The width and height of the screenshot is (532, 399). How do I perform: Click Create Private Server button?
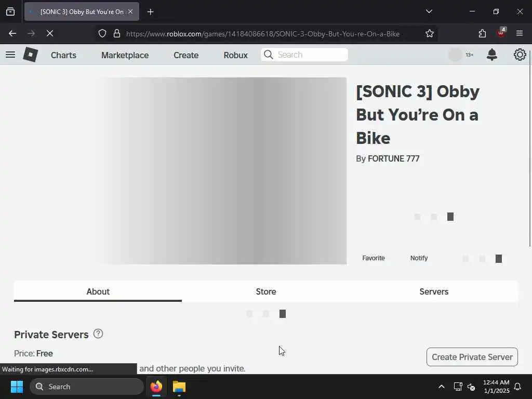coord(472,357)
